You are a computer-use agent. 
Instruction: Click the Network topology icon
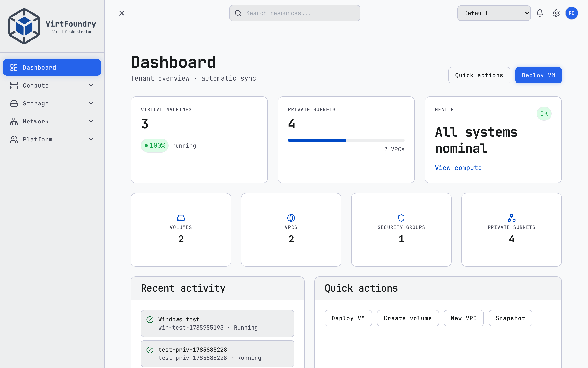point(14,121)
